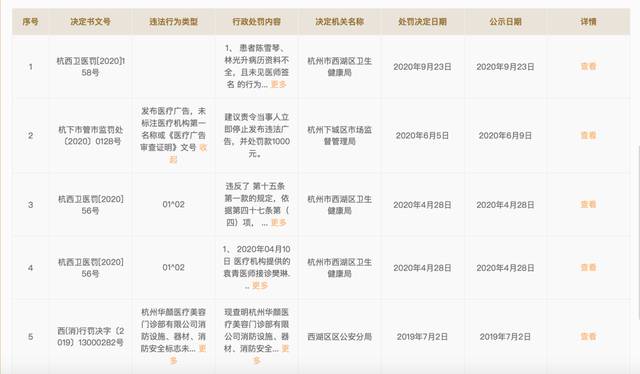Select the 决定书文号 column header

coord(90,22)
